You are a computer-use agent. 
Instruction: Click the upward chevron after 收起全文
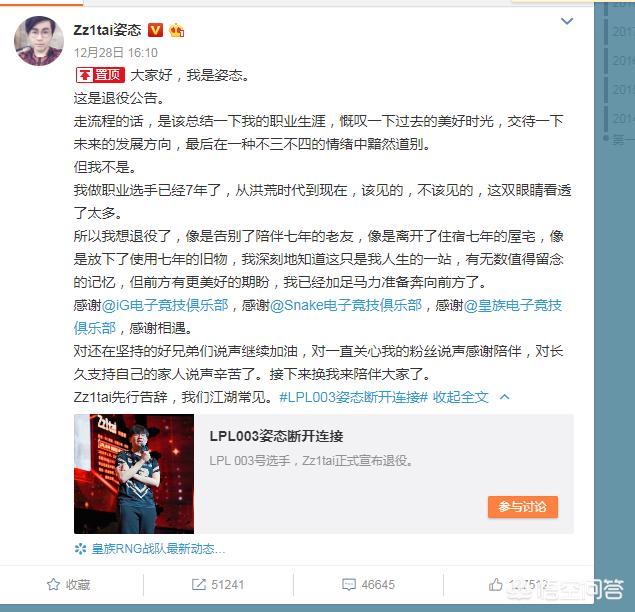click(x=505, y=397)
